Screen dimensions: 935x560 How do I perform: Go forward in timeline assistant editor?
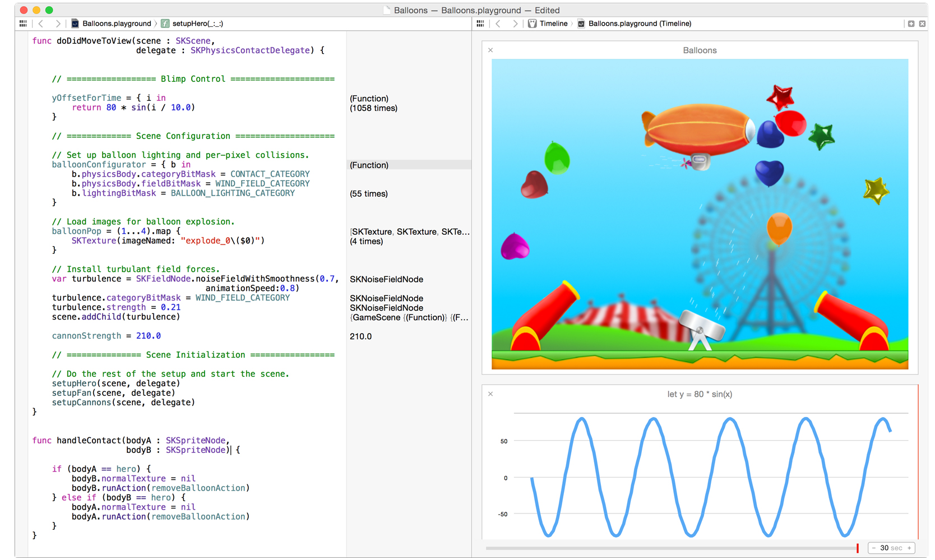[515, 24]
